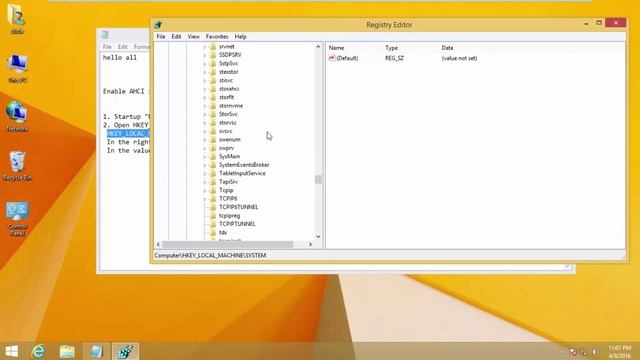Select the tdx key
The width and height of the screenshot is (640, 360).
tap(223, 233)
